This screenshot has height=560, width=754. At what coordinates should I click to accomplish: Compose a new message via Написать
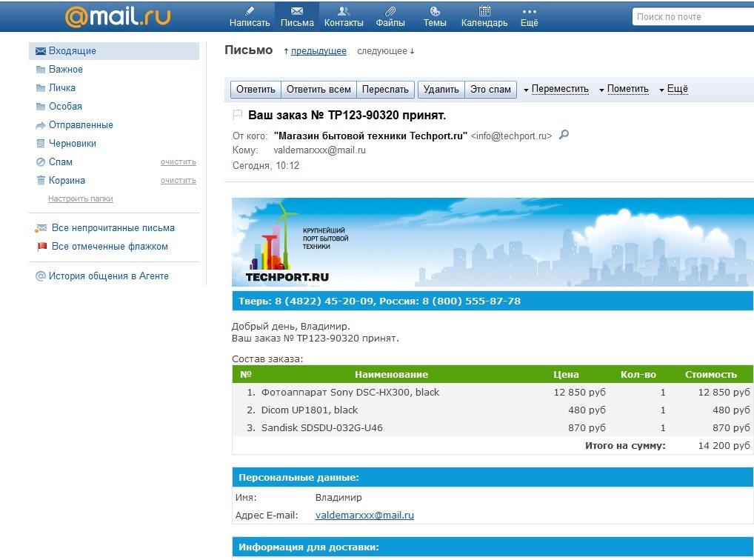250,16
